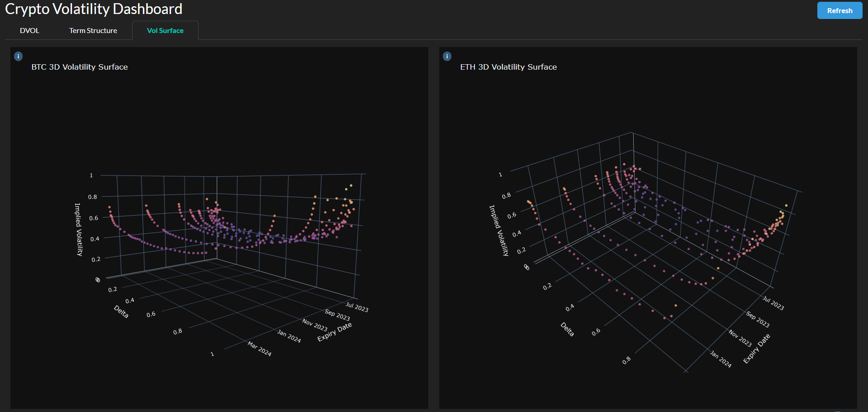Click the BTC 3D Volatility Surface title

80,67
